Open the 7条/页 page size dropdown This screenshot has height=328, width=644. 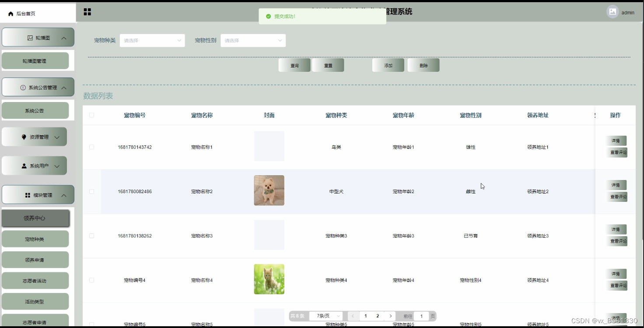(x=326, y=316)
